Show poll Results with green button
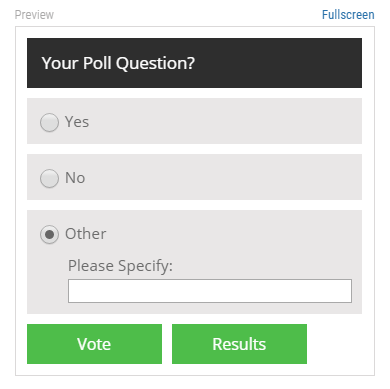 click(x=239, y=344)
